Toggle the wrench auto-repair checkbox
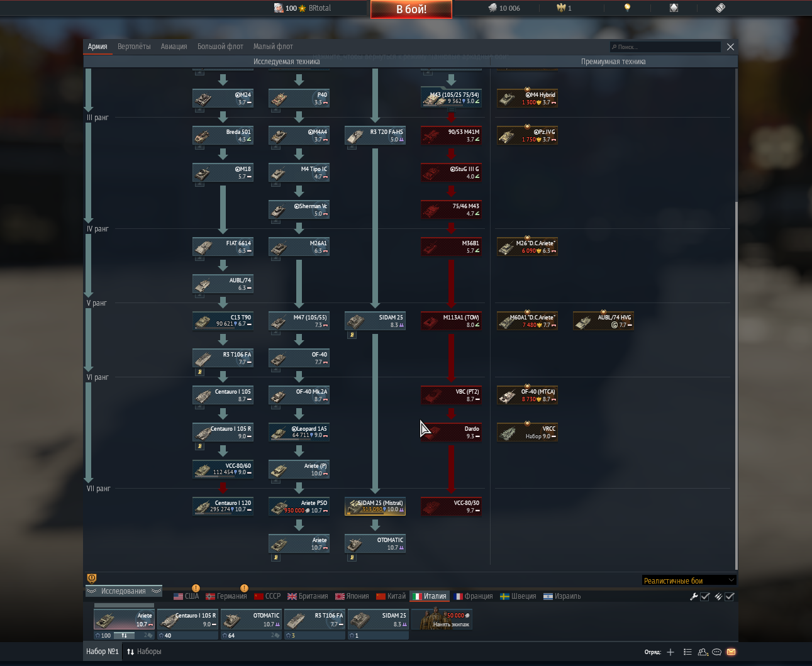Viewport: 812px width, 666px height. click(x=705, y=597)
